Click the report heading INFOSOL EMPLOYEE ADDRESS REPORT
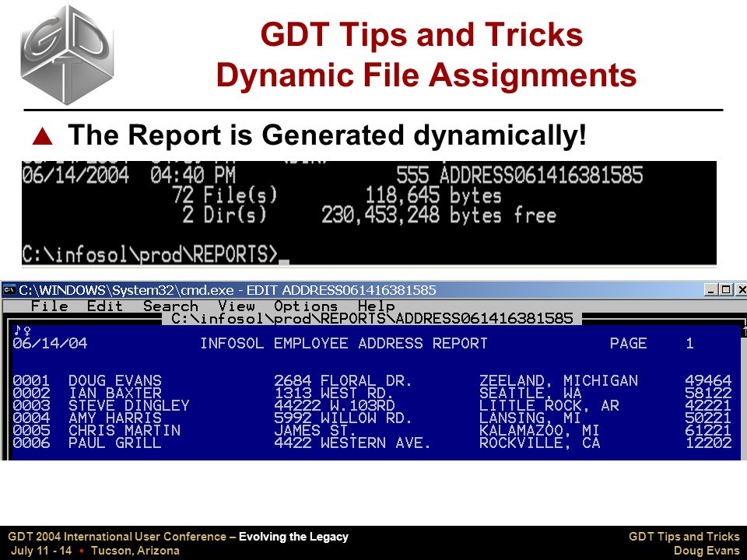Image resolution: width=747 pixels, height=560 pixels. tap(344, 343)
